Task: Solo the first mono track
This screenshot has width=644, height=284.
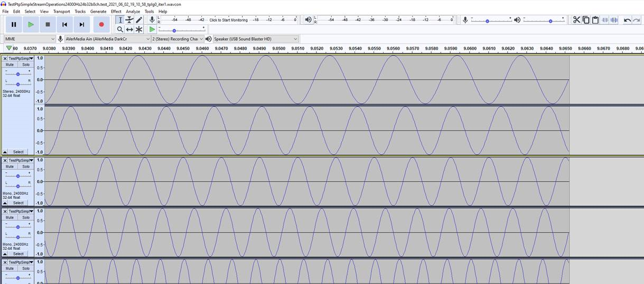Action: tap(26, 166)
